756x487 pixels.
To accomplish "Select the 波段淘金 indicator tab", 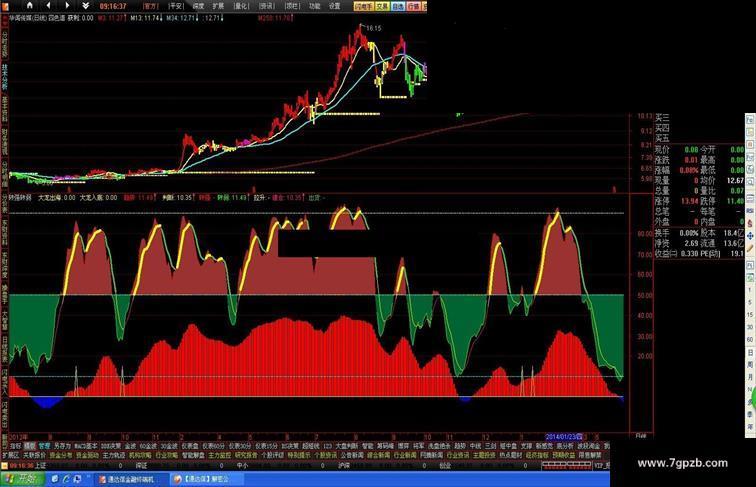I will click(x=589, y=446).
